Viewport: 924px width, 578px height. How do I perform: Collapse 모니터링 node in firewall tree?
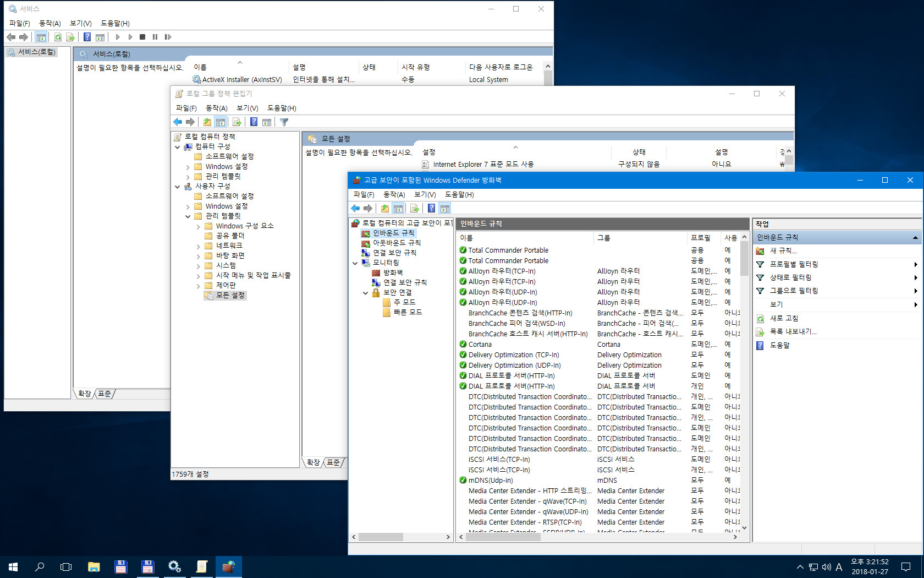tap(355, 263)
